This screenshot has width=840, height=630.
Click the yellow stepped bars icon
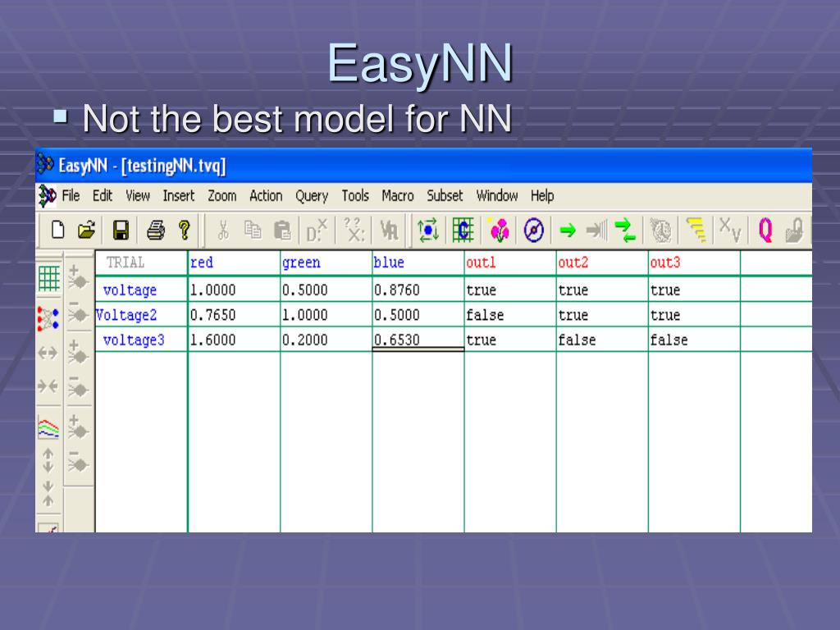tap(696, 231)
